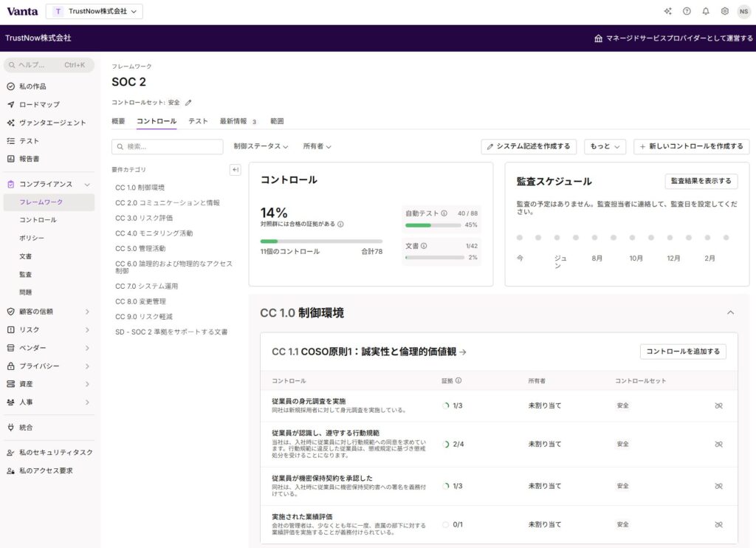This screenshot has width=756, height=548.
Task: Click the 検索 input field
Action: tap(167, 147)
